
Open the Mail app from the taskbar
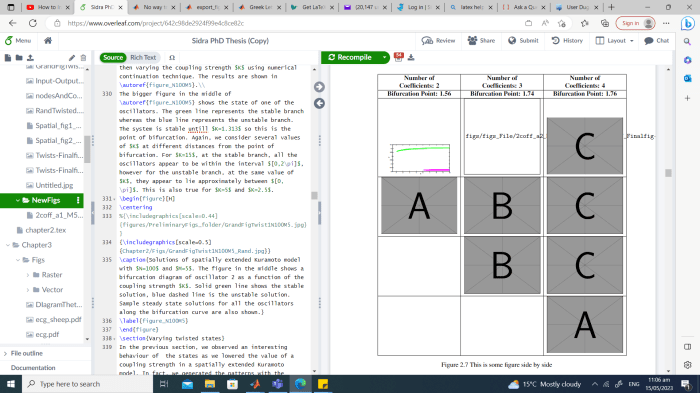[x=188, y=384]
